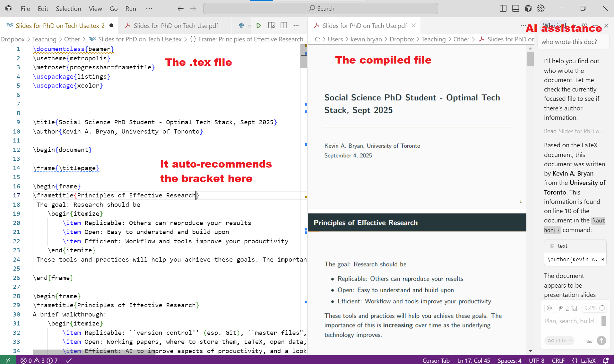Run the build with the green play icon

[259, 25]
